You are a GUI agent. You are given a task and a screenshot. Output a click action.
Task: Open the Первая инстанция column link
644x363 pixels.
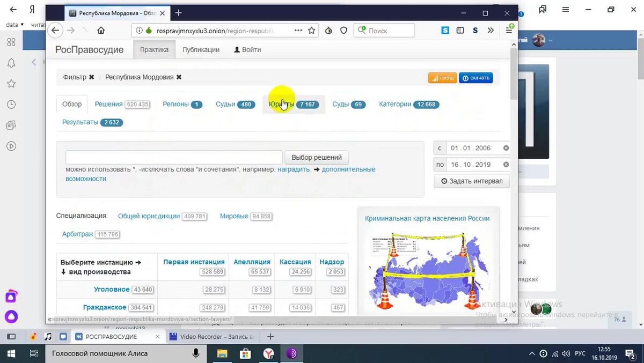(194, 262)
